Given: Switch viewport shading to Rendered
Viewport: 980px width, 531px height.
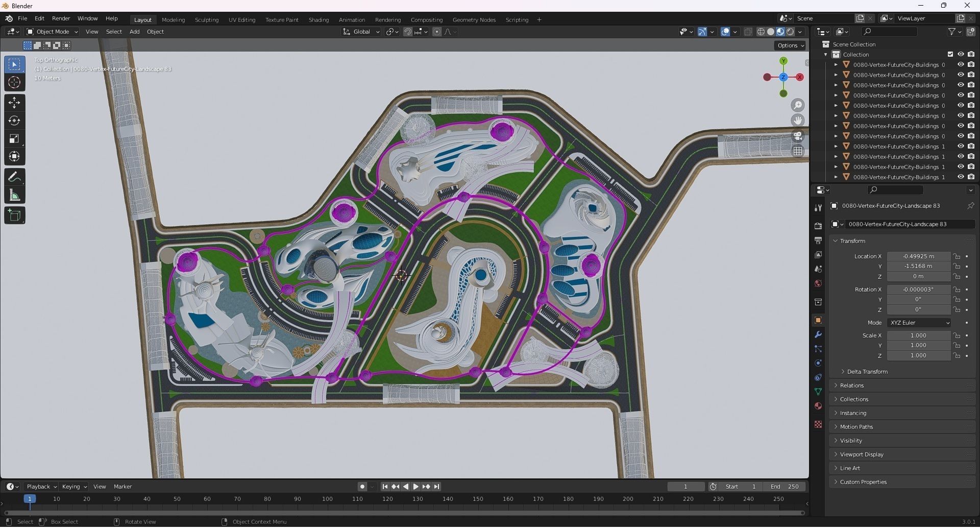Looking at the screenshot, I should 790,32.
